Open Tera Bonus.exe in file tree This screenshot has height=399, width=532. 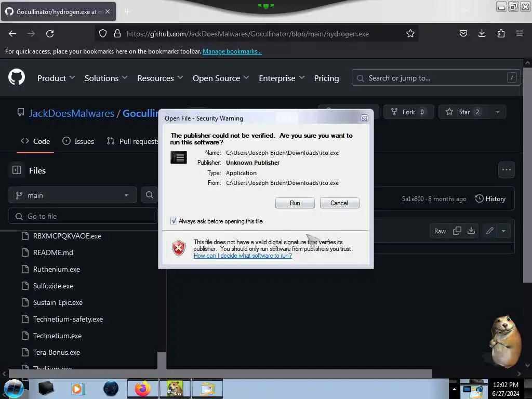57,352
